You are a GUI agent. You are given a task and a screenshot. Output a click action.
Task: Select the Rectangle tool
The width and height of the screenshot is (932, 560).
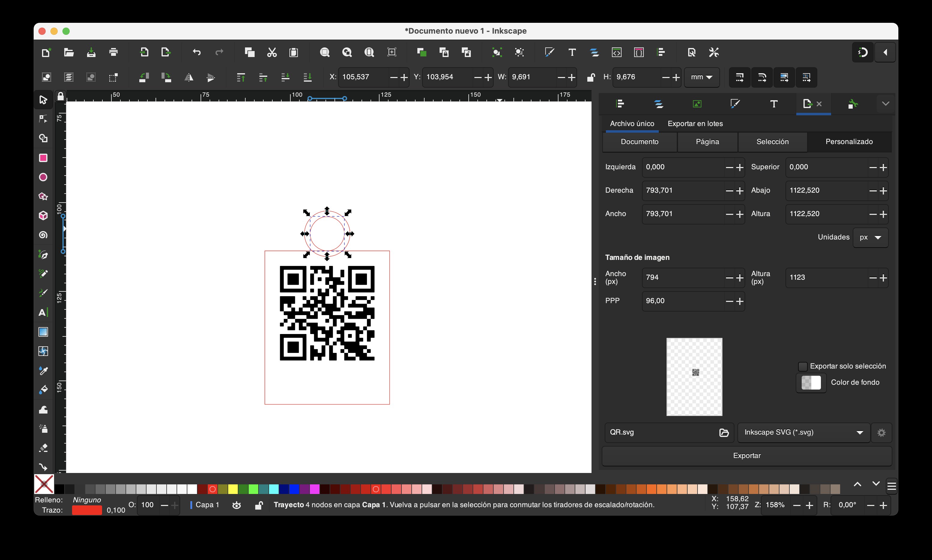click(x=43, y=158)
